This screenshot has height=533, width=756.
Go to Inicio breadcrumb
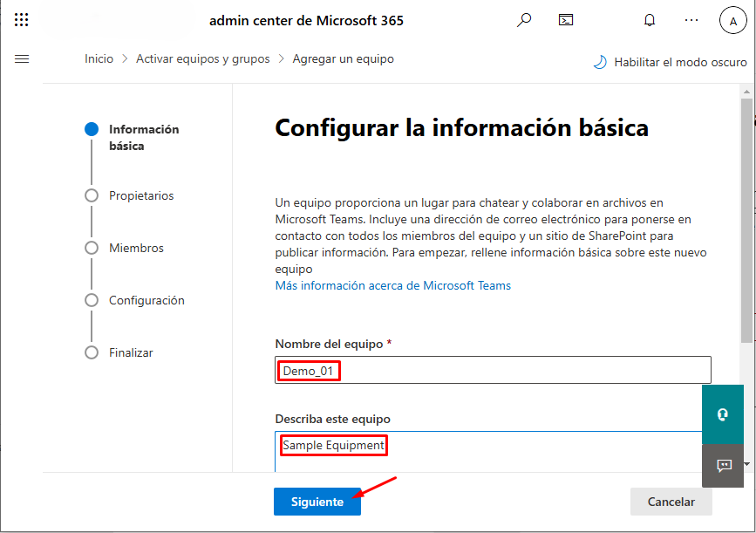(99, 58)
